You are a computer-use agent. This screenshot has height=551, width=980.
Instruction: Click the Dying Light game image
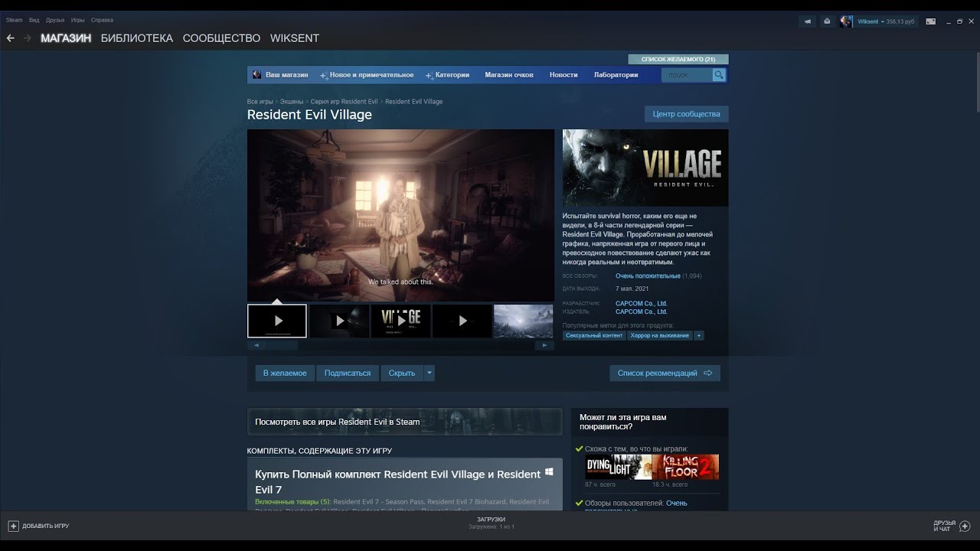pyautogui.click(x=619, y=467)
